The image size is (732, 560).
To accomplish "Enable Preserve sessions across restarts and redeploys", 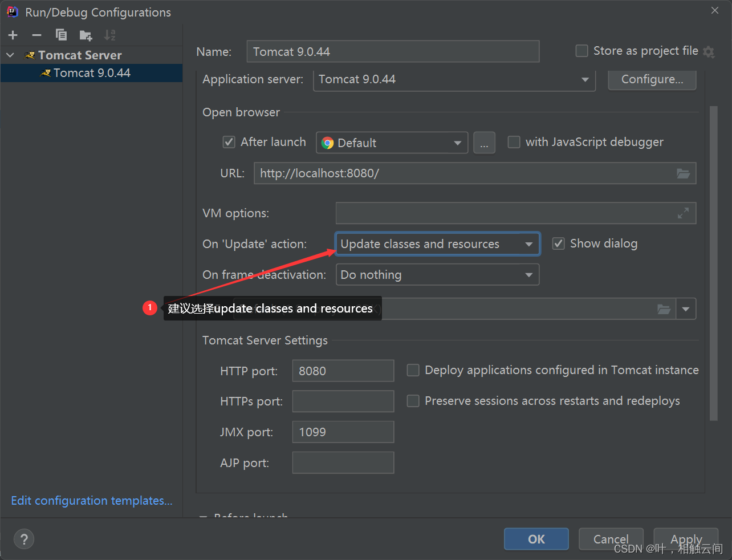I will (x=413, y=401).
